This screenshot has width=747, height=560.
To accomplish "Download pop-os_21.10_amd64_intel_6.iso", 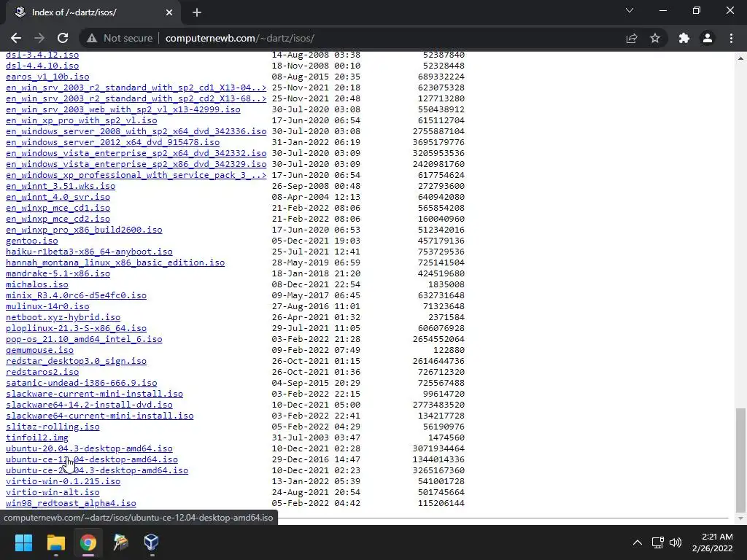I will coord(84,340).
